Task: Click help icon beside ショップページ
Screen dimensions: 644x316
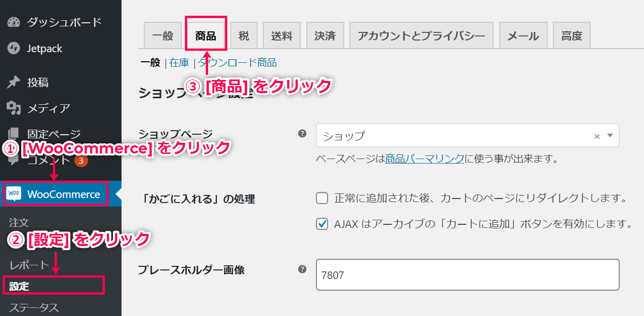Action: pos(302,134)
